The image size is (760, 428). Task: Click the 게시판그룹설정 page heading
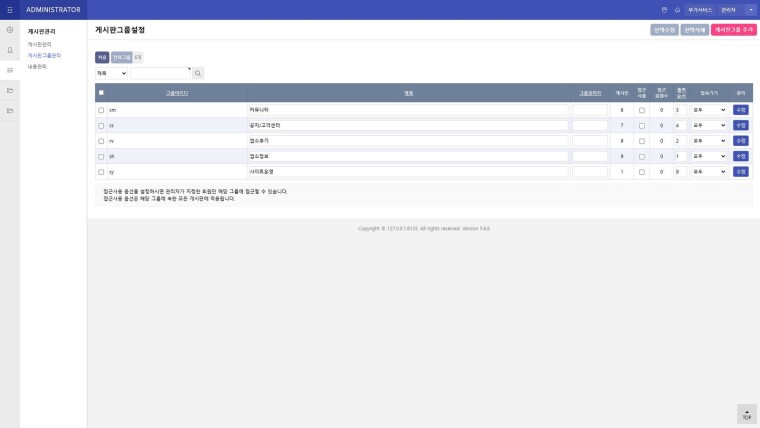[x=120, y=30]
